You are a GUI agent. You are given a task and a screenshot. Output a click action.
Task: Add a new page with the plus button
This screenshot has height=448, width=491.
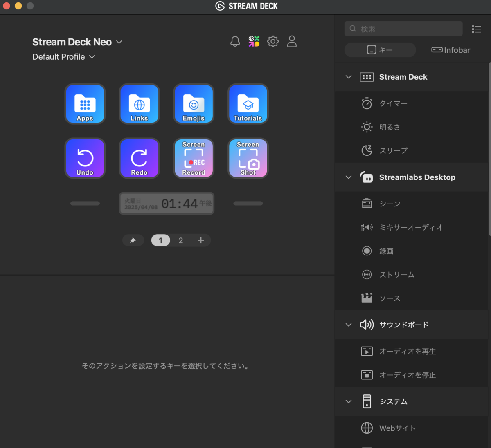[x=200, y=240]
